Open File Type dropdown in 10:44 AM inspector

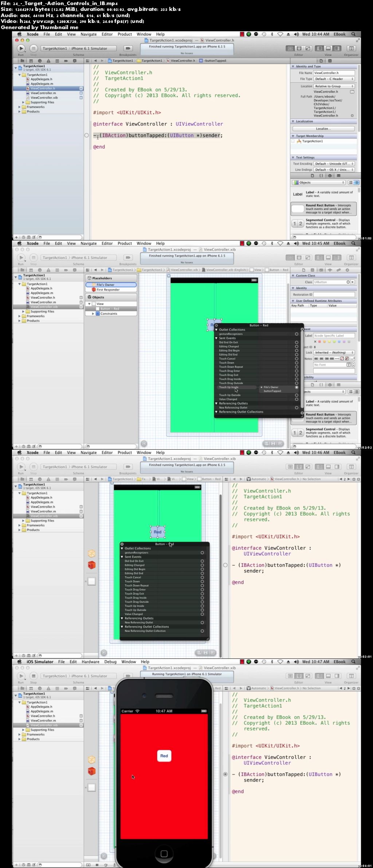[334, 79]
